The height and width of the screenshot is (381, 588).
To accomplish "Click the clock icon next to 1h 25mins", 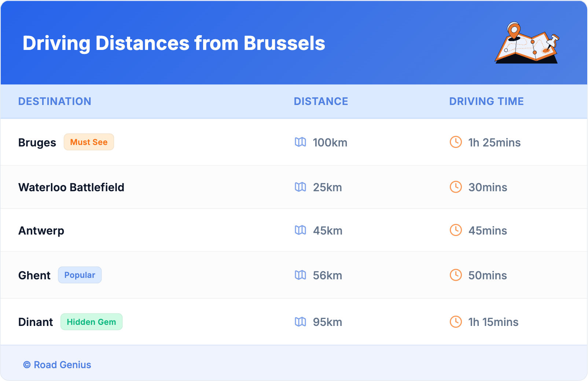I will point(456,142).
